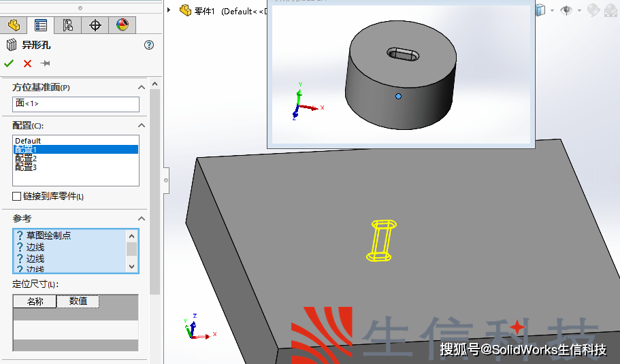Screen dimensions: 620x364
Task: Click the 面<1> placement face field
Action: click(76, 103)
